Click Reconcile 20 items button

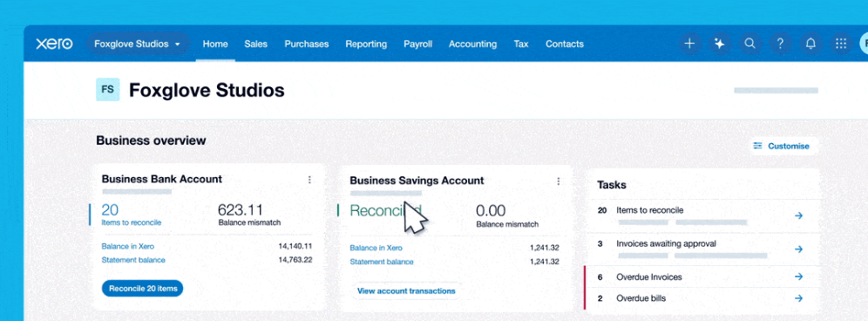pyautogui.click(x=142, y=289)
